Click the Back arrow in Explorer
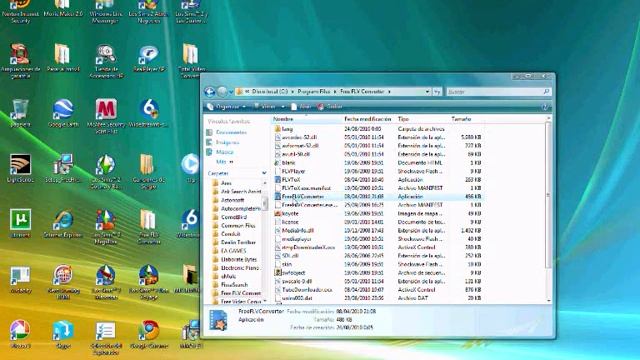 point(209,92)
